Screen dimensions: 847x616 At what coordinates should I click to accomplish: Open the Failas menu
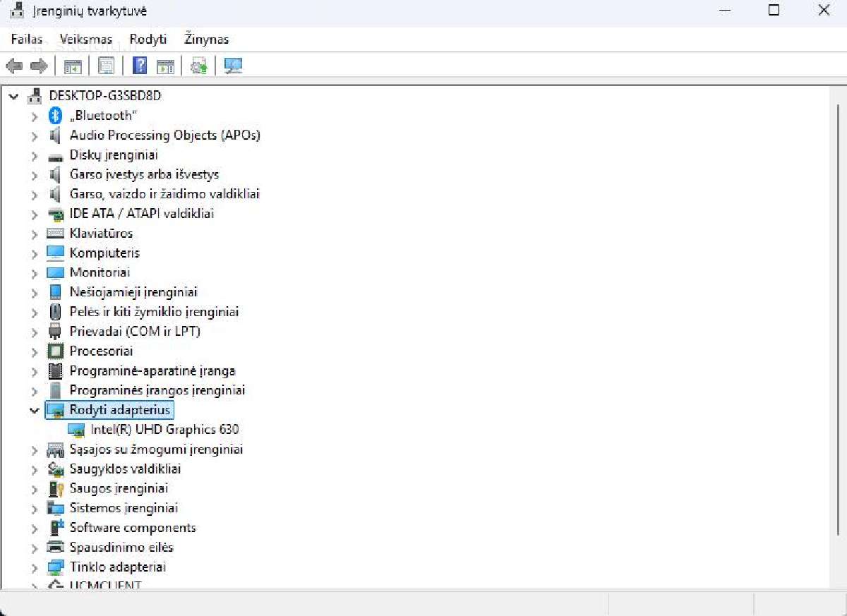pyautogui.click(x=27, y=40)
